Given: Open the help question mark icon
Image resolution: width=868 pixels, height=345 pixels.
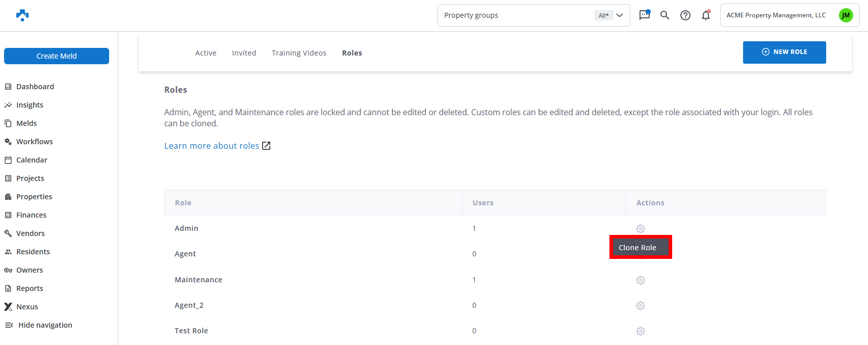Looking at the screenshot, I should pyautogui.click(x=685, y=15).
